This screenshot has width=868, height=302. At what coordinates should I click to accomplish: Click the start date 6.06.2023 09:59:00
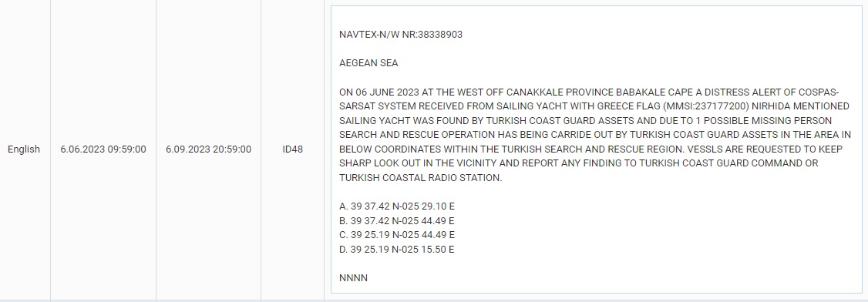coord(103,149)
